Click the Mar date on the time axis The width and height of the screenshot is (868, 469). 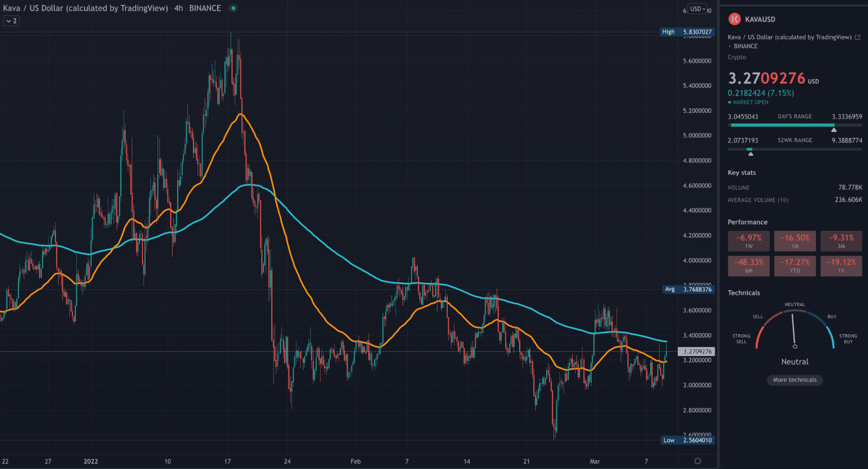pyautogui.click(x=594, y=461)
